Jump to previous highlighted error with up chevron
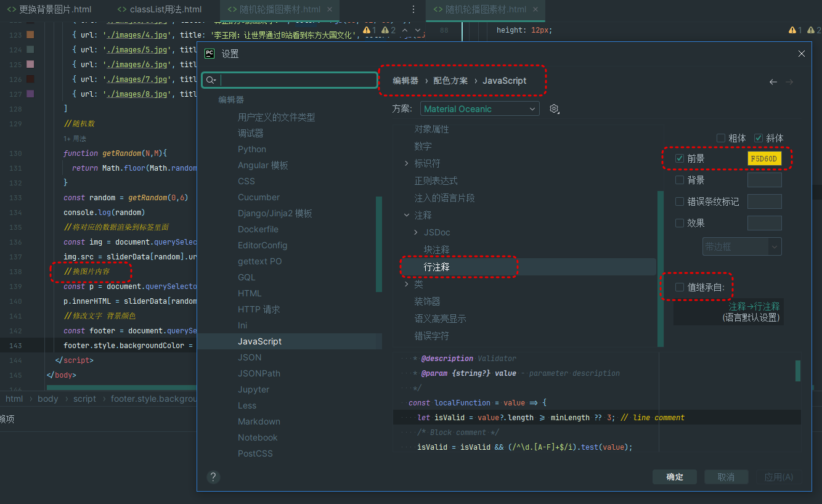 [x=405, y=30]
